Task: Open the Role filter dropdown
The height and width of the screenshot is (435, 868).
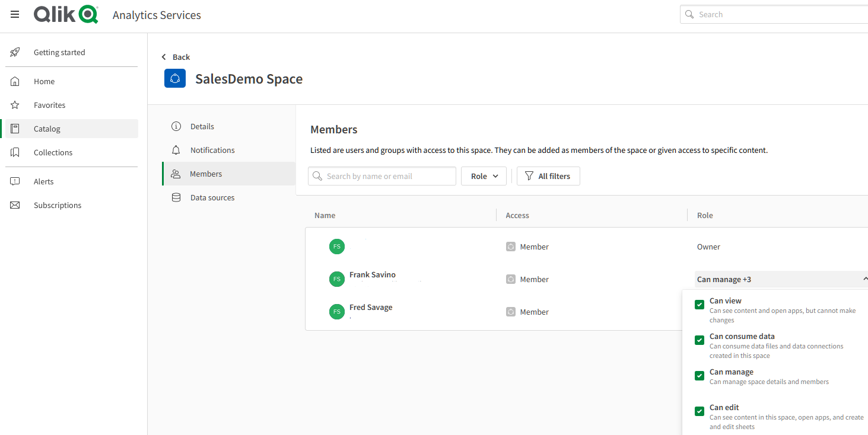Action: (x=484, y=176)
